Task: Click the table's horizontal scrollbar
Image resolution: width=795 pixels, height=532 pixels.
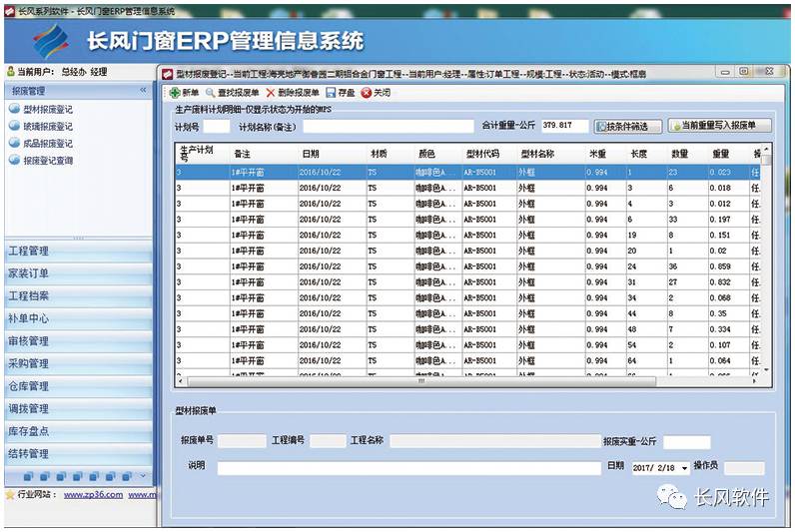Action: (x=419, y=380)
